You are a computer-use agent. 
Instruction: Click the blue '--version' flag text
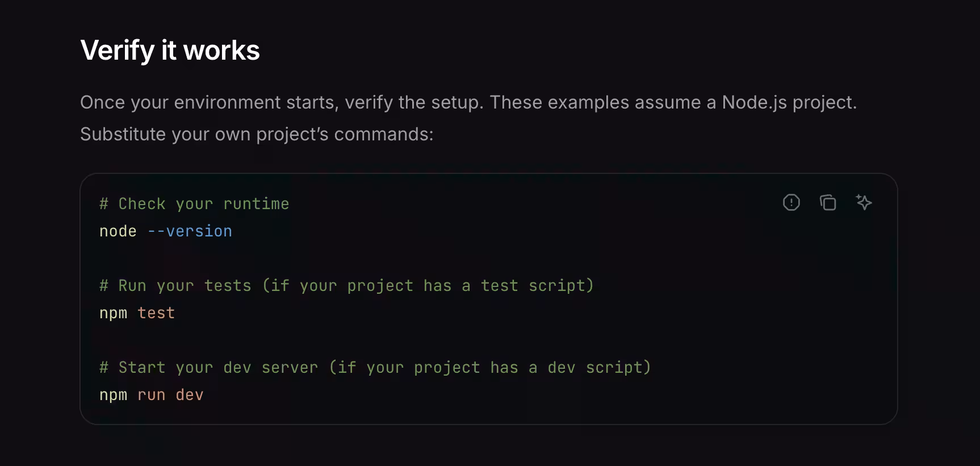[190, 231]
